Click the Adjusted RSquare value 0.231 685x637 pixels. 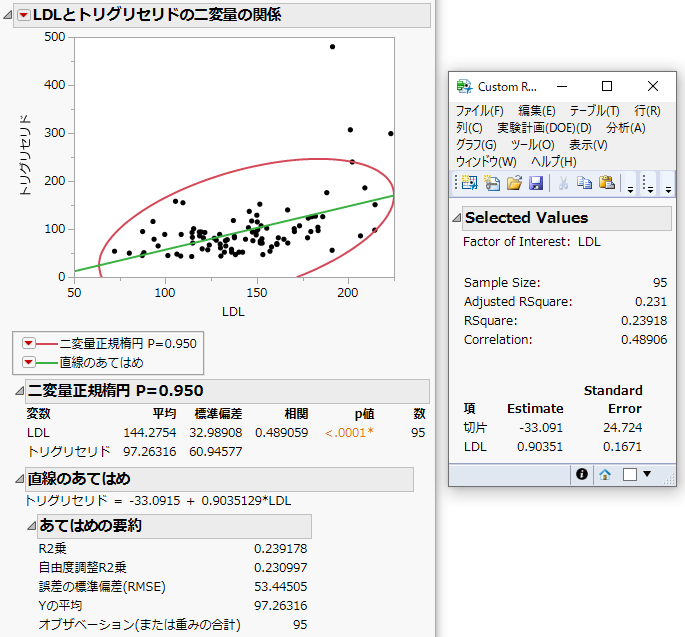651,302
